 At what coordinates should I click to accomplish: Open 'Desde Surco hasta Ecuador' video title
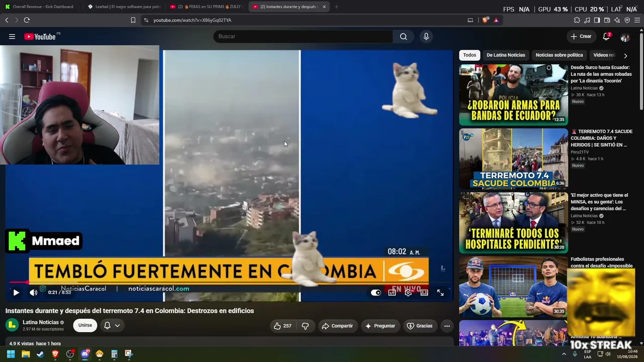point(601,74)
